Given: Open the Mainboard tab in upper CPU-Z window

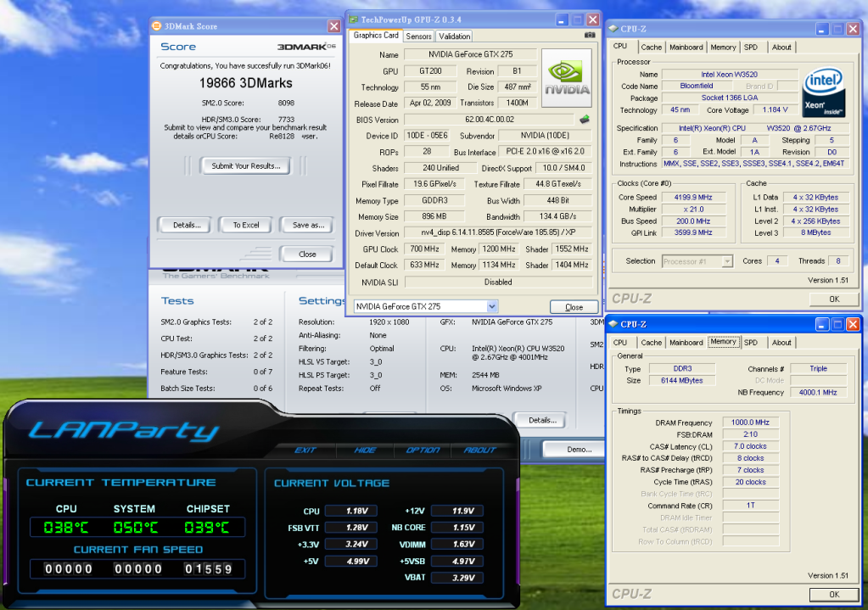Looking at the screenshot, I should [x=686, y=47].
